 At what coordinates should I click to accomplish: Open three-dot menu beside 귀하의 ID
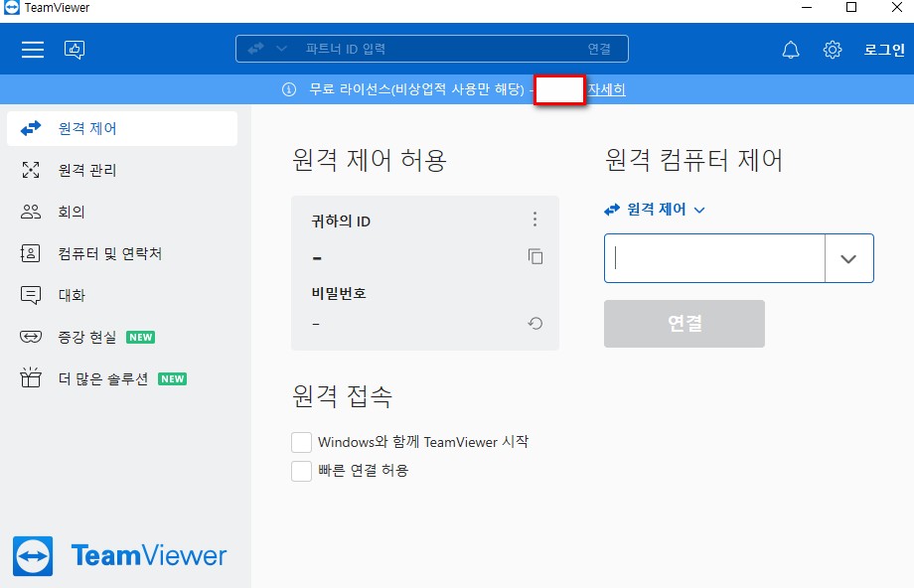pyautogui.click(x=534, y=220)
